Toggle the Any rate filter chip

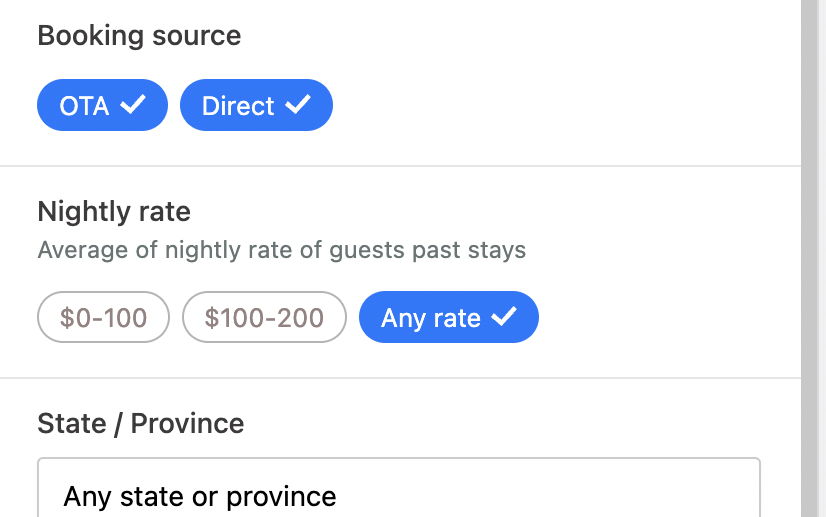[x=448, y=318]
